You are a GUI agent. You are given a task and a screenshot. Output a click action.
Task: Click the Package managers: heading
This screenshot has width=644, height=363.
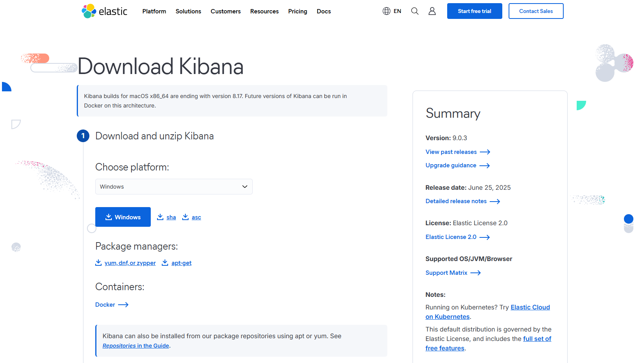point(137,246)
